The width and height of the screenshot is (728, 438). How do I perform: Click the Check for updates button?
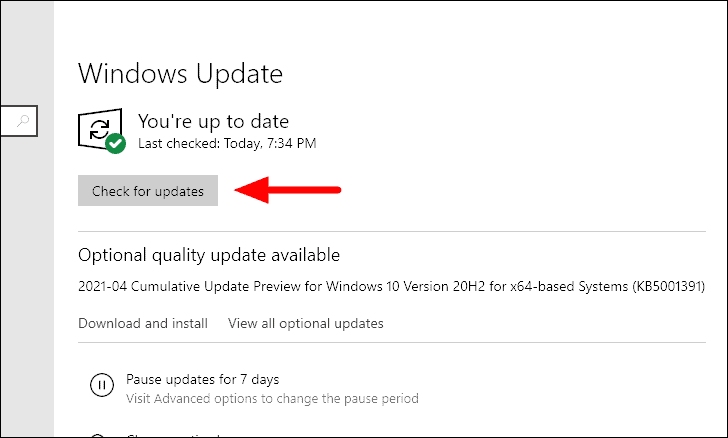tap(148, 190)
